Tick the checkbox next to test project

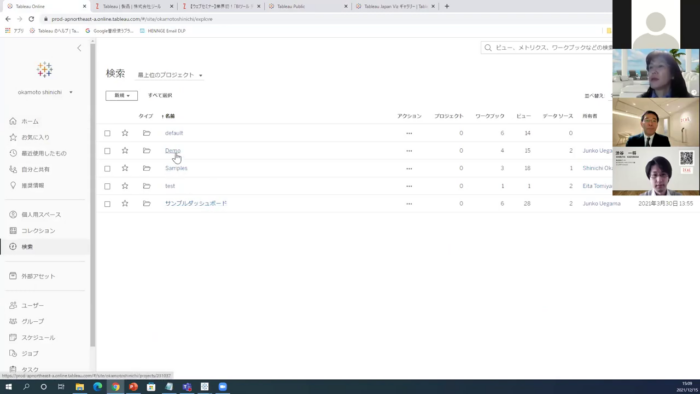[107, 186]
